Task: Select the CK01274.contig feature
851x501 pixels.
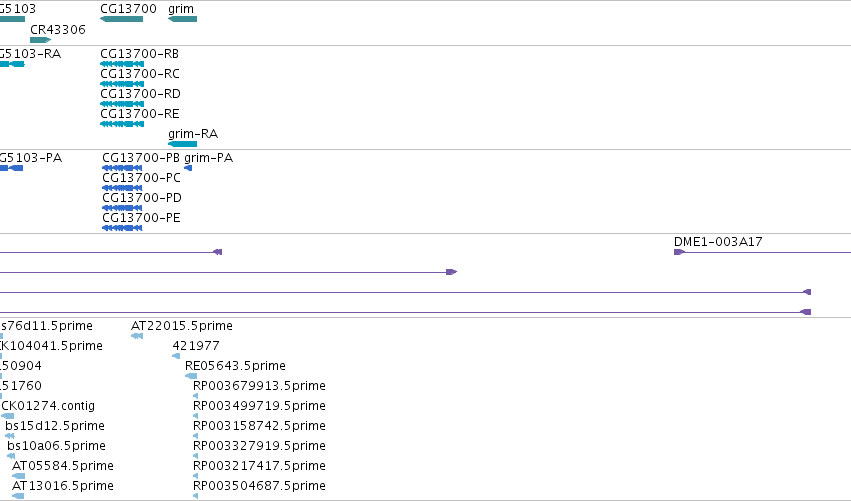Action: pyautogui.click(x=8, y=416)
